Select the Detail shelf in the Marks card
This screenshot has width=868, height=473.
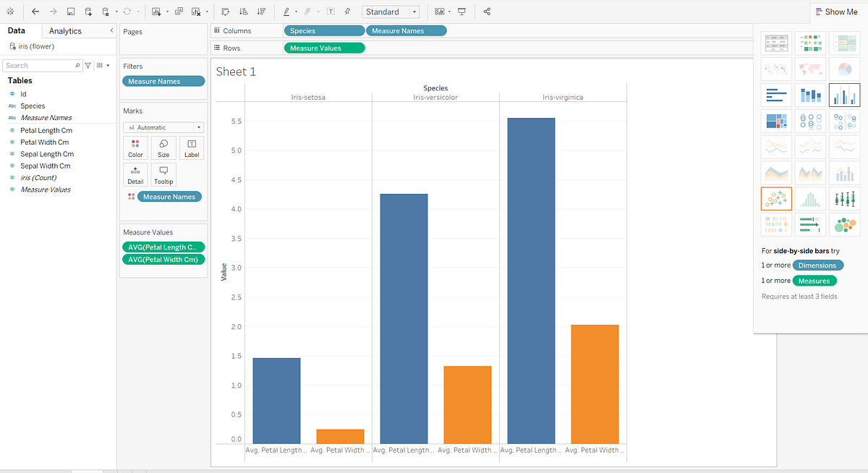coord(135,174)
